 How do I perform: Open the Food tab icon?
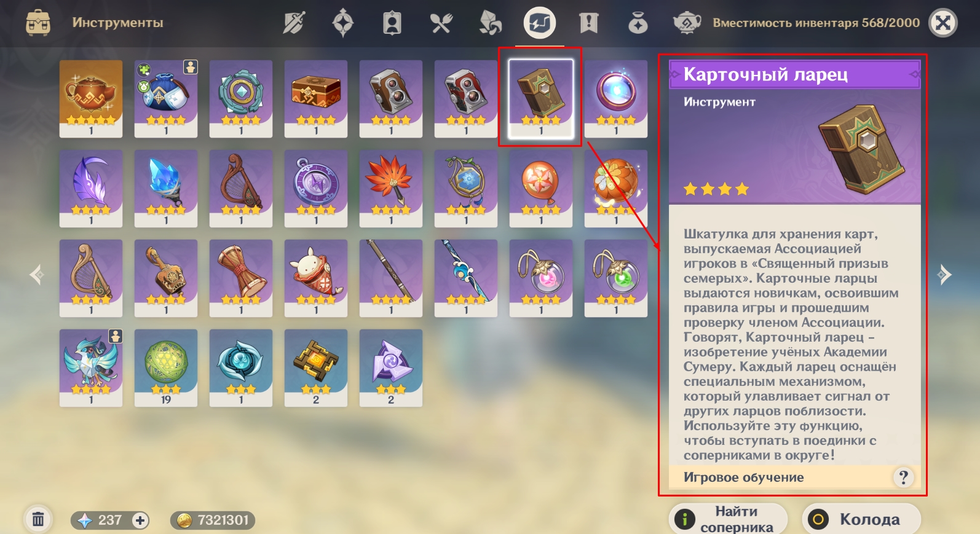click(441, 23)
